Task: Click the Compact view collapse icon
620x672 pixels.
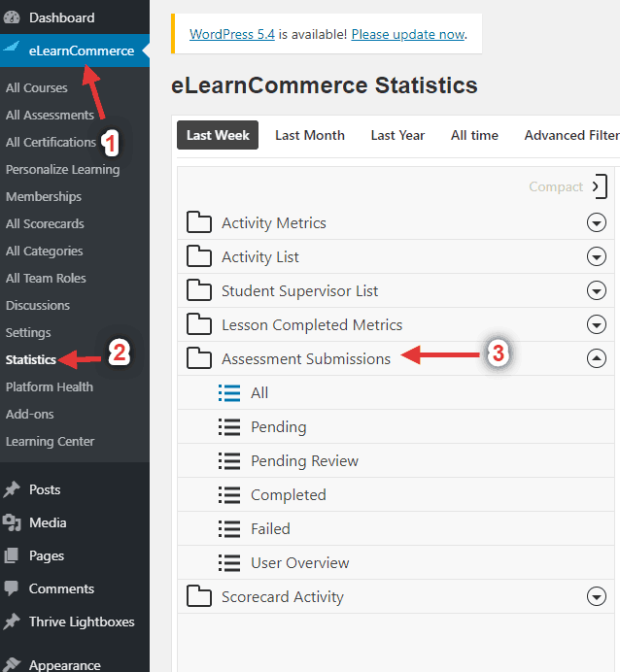Action: click(x=600, y=186)
